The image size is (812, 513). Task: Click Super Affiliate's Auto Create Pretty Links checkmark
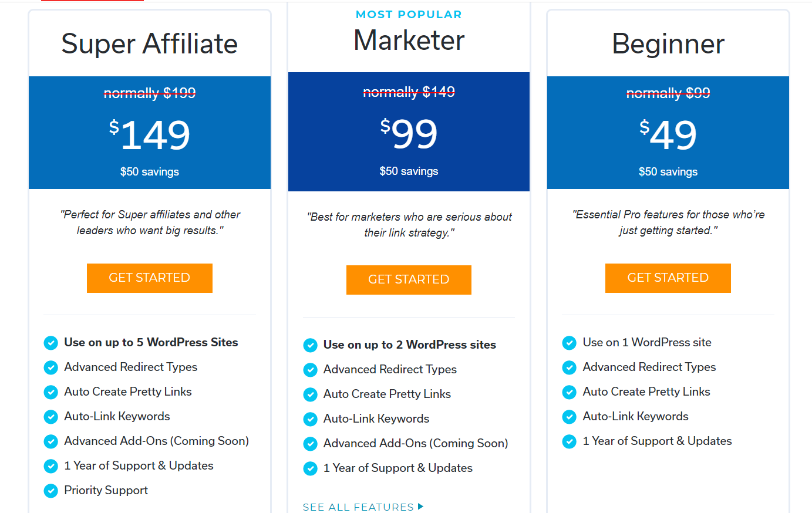pos(51,392)
